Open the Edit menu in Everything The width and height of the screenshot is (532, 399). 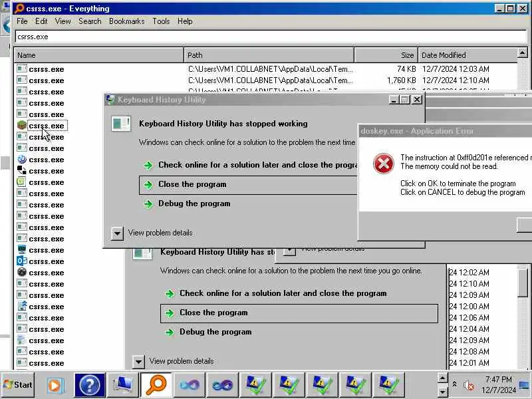[x=41, y=21]
